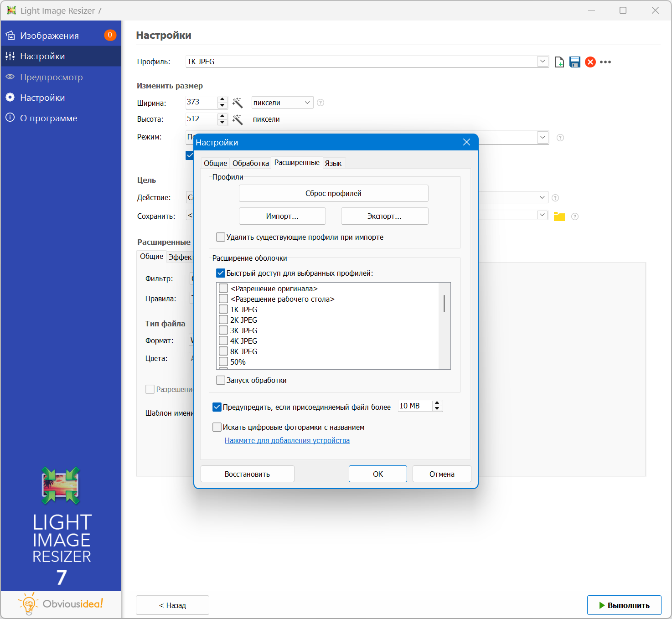Expand the profile dropdown showing 1K JPEG
672x619 pixels.
tap(542, 62)
